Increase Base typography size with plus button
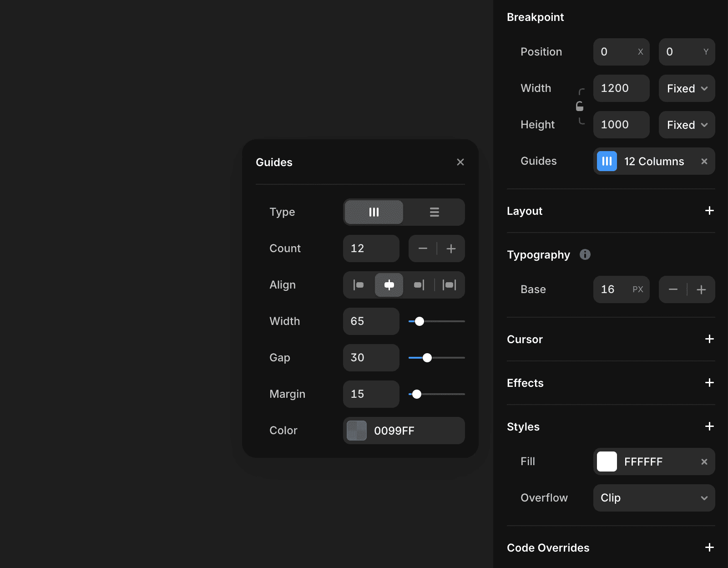Viewport: 728px width, 568px height. (x=701, y=289)
